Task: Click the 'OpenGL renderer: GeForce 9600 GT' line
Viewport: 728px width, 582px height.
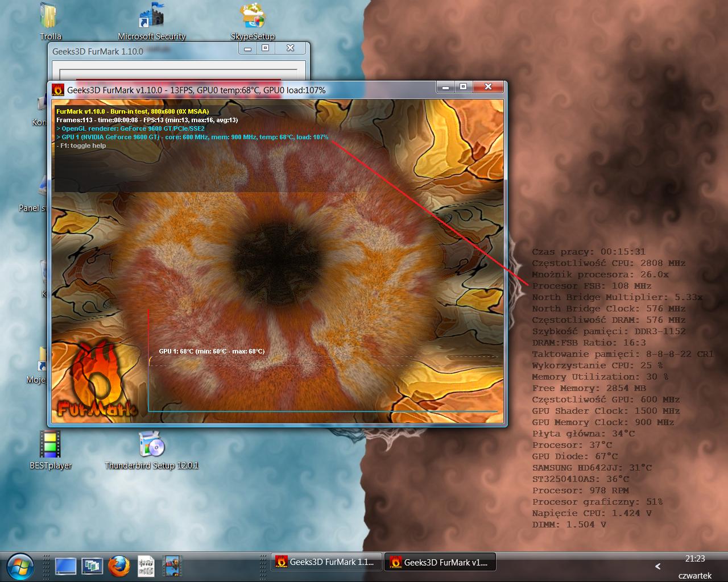Action: point(130,128)
